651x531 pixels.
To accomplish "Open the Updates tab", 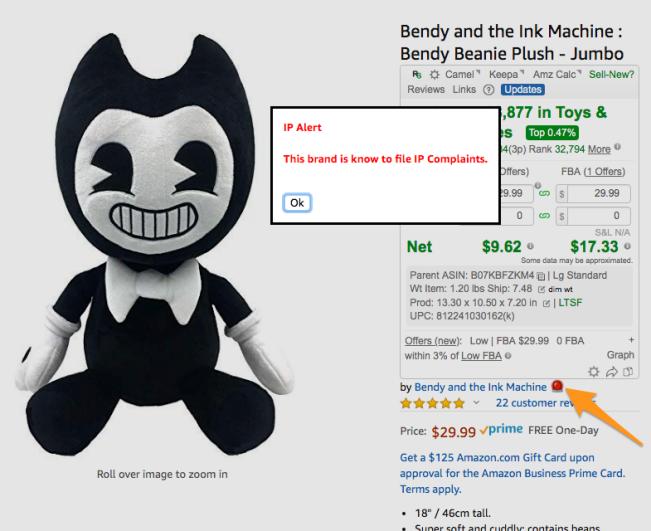I will pos(523,90).
